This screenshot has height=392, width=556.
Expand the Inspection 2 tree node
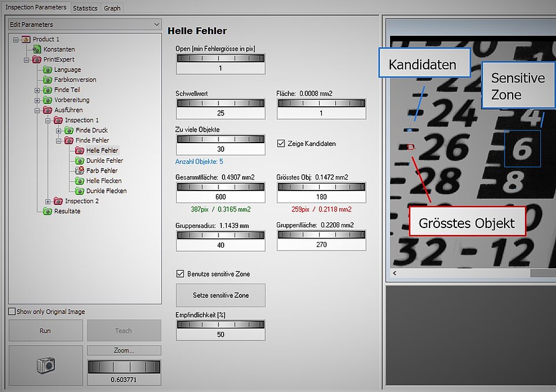coord(48,201)
